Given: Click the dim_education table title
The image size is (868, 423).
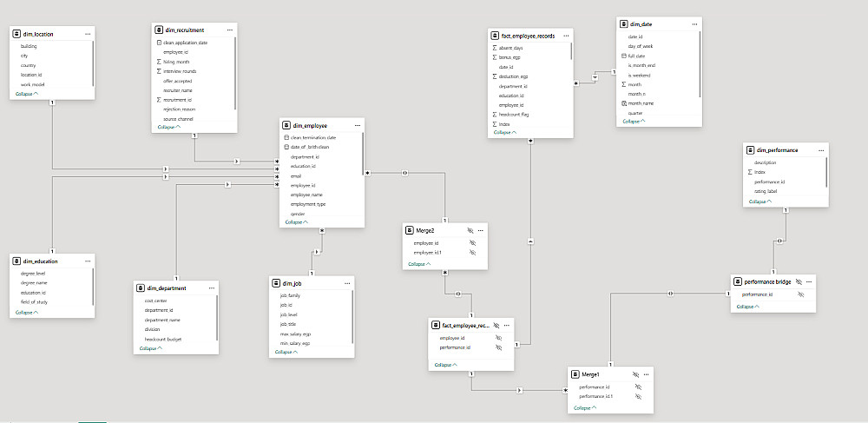Looking at the screenshot, I should 40,261.
